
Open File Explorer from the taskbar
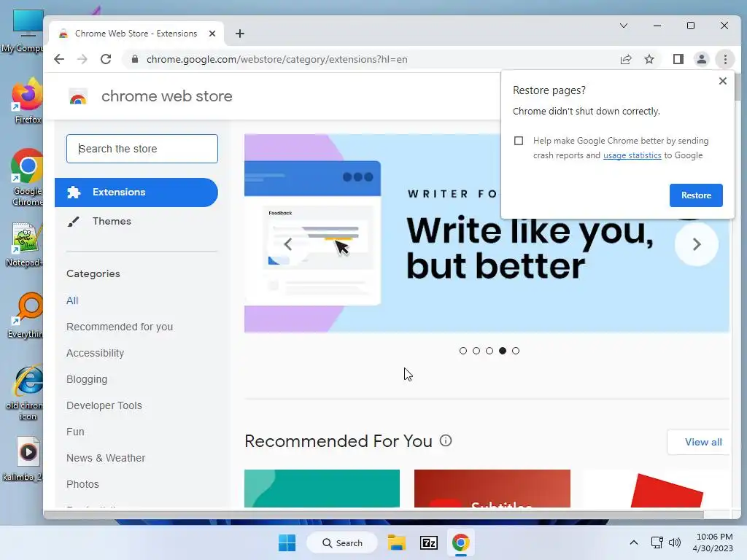pos(396,542)
